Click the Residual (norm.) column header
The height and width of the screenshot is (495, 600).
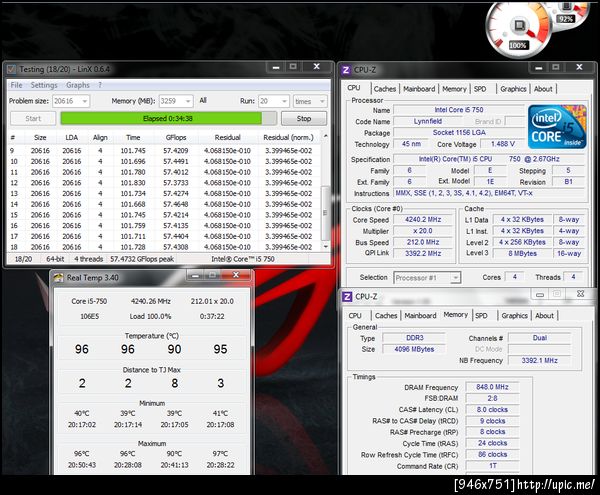click(x=288, y=137)
